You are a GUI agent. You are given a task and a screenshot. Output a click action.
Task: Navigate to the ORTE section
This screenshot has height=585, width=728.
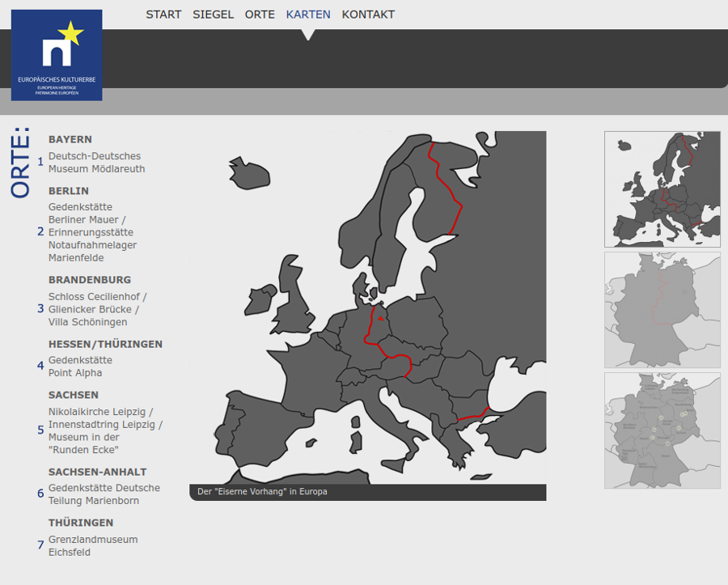coord(260,14)
